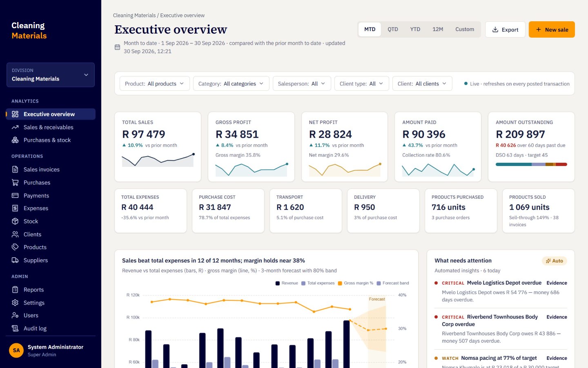
Task: Open the Product filter dropdown
Action: tap(154, 83)
